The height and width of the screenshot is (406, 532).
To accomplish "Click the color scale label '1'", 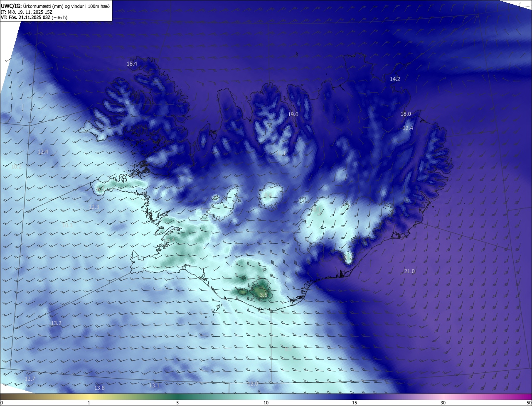I will 89,403.
